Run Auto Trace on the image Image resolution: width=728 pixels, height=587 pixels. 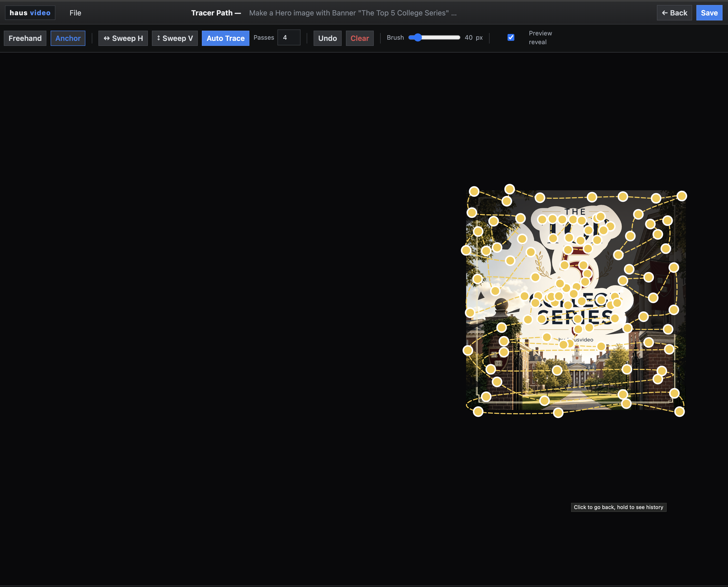tap(226, 38)
